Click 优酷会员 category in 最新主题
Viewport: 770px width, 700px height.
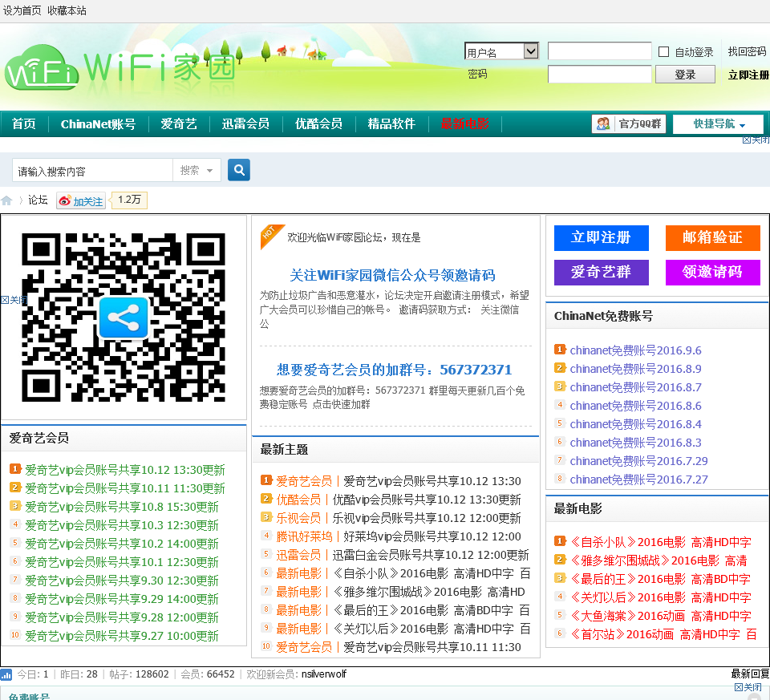point(298,500)
